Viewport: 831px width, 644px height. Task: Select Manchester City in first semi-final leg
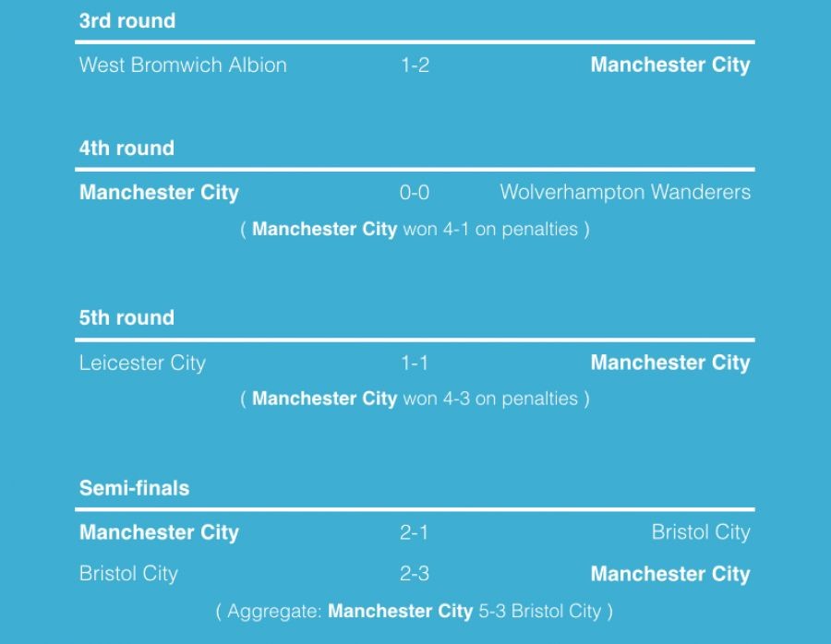pos(159,532)
